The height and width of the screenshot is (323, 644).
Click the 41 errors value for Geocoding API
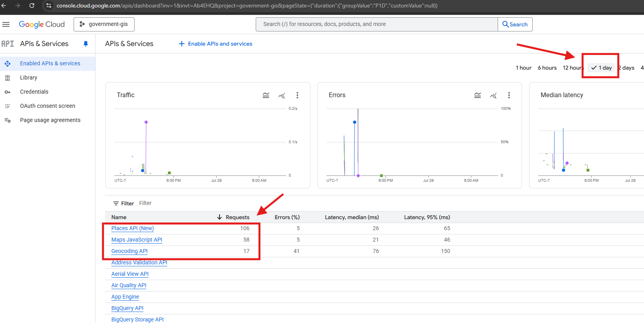pos(296,251)
